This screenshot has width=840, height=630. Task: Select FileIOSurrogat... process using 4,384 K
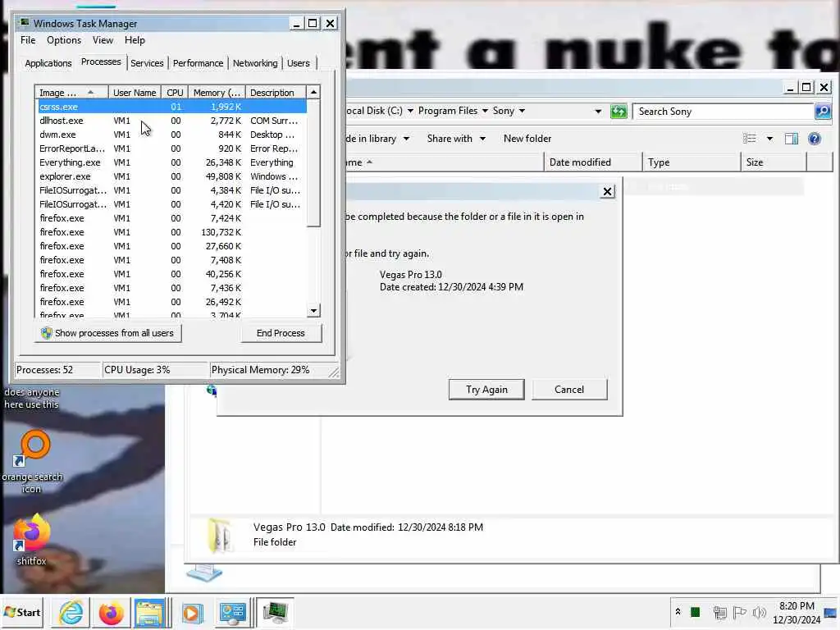coord(171,190)
